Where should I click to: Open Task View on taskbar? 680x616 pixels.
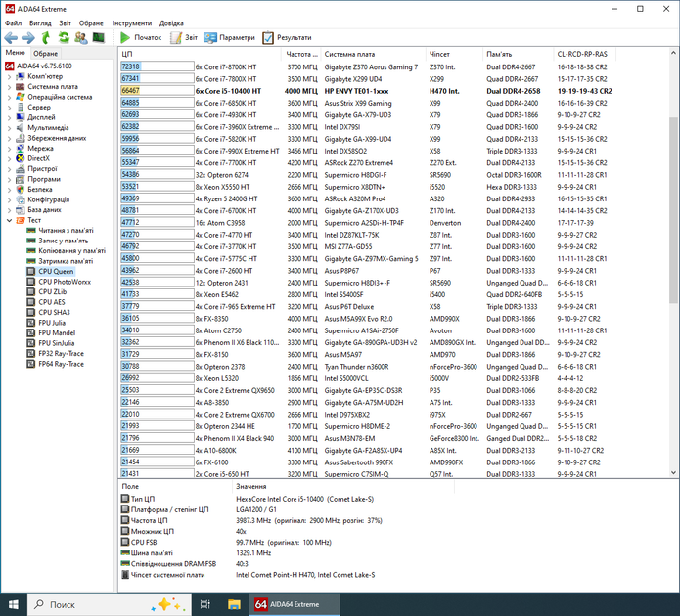tap(205, 604)
